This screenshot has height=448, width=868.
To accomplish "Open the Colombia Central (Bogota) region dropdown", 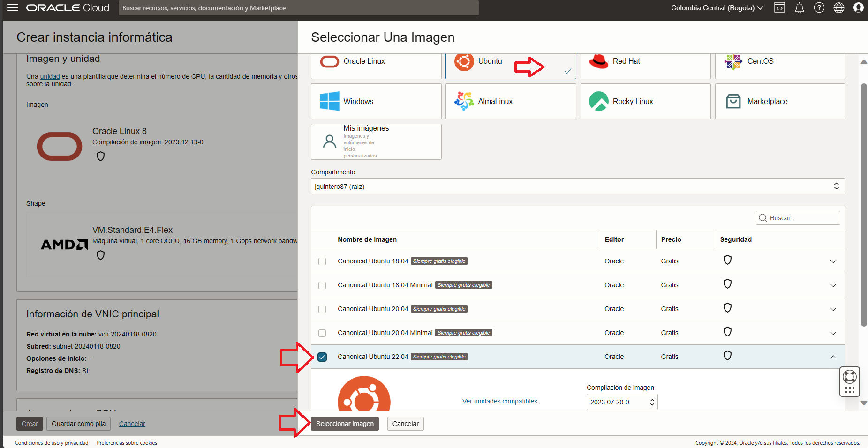I will click(717, 8).
